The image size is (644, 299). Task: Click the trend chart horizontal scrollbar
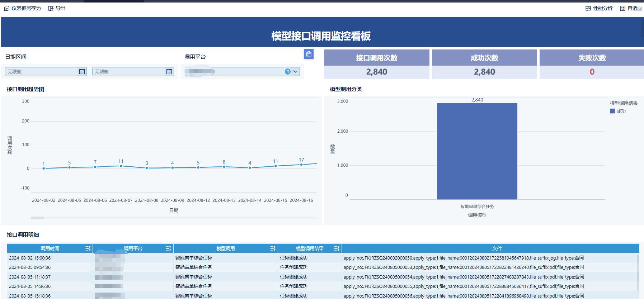click(38, 218)
